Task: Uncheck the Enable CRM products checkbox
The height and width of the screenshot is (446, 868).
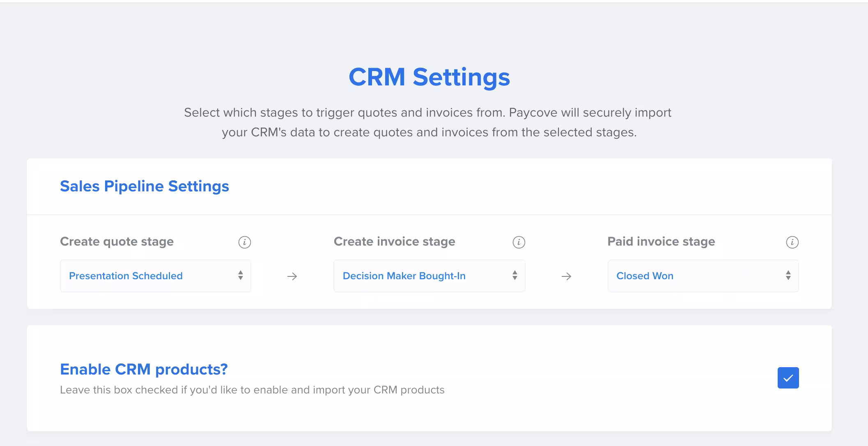Action: (788, 378)
